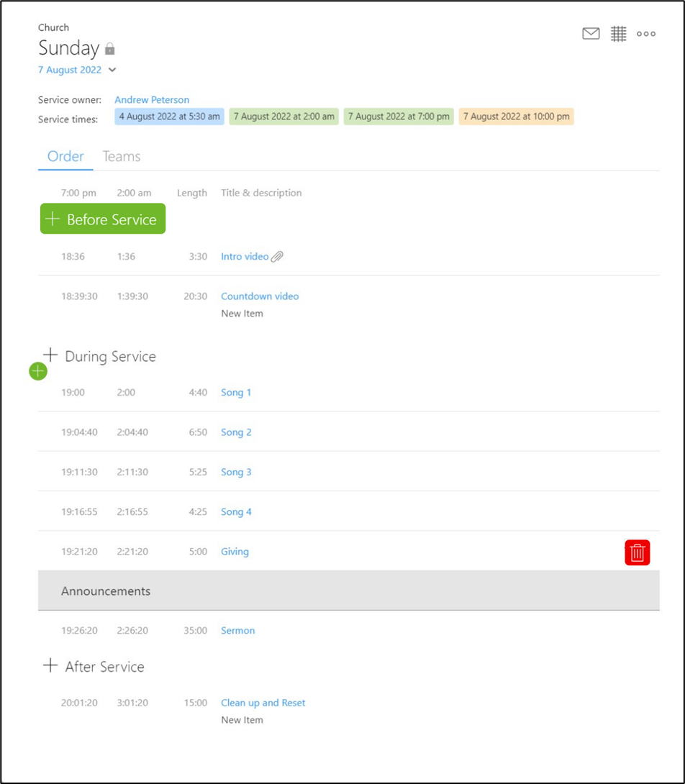Expand the service date dropdown arrow
Image resolution: width=685 pixels, height=784 pixels.
tap(112, 70)
